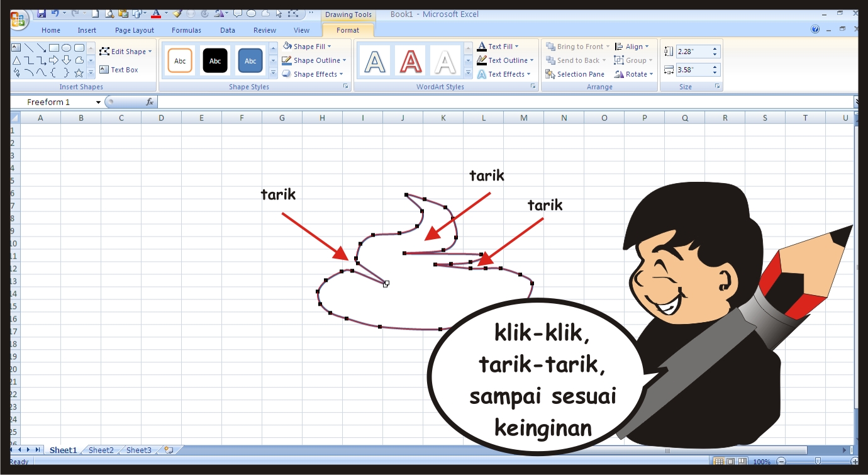Select the Scribble tool in Insert Shapes

17,73
